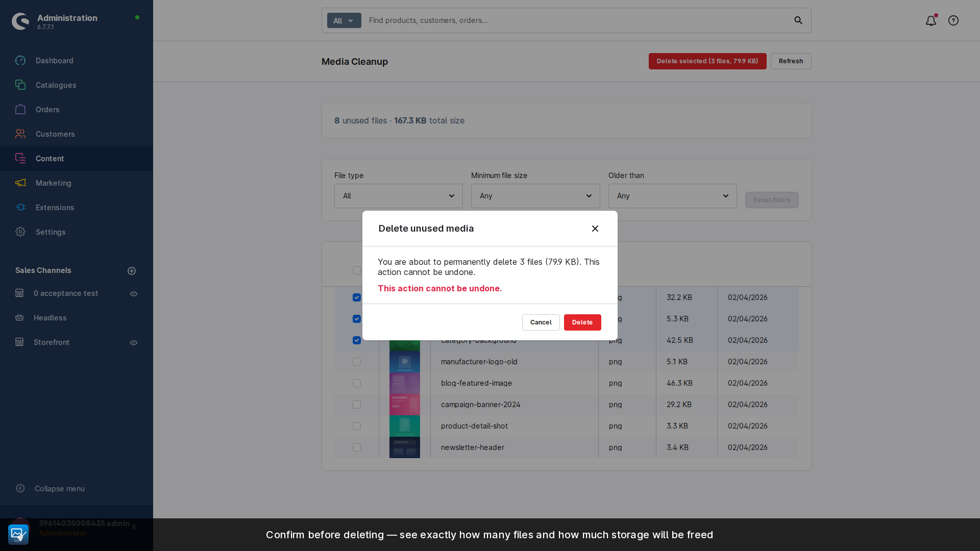Confirm with the red Delete button
This screenshot has height=551, width=980.
[x=582, y=322]
